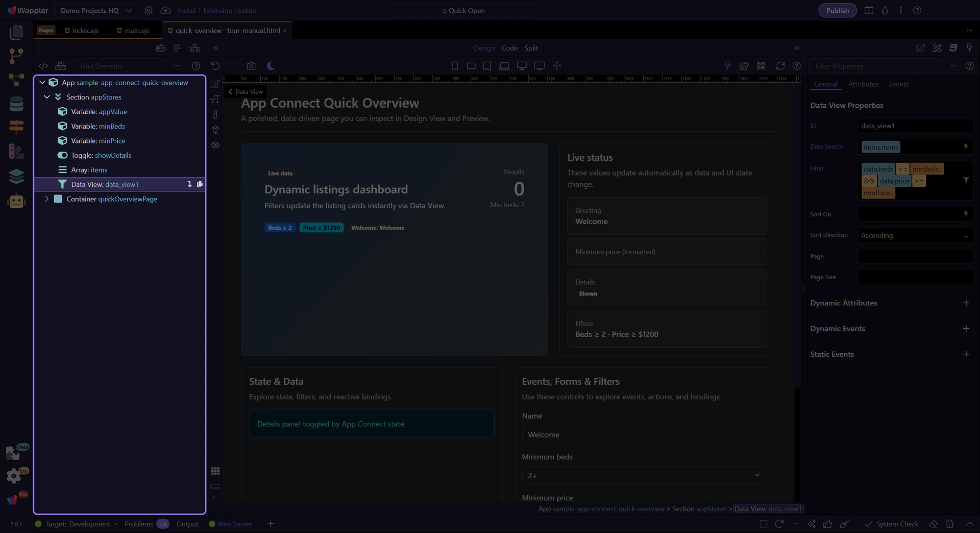Switch to the Code view tab
The image size is (980, 533).
tap(509, 48)
